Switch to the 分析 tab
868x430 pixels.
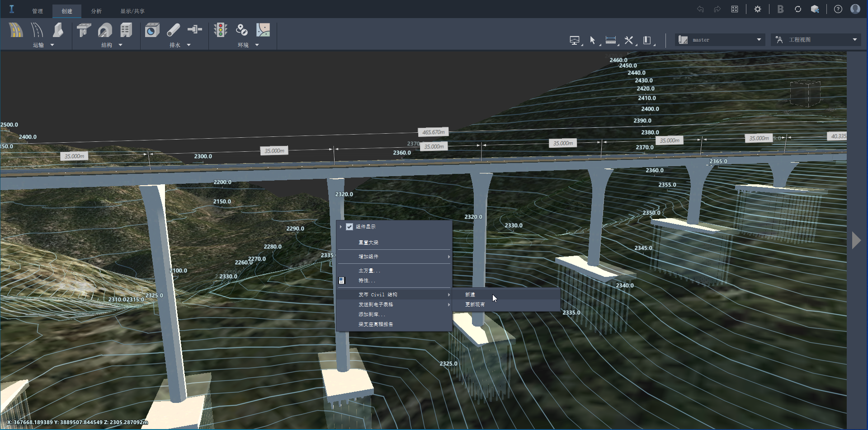[96, 11]
